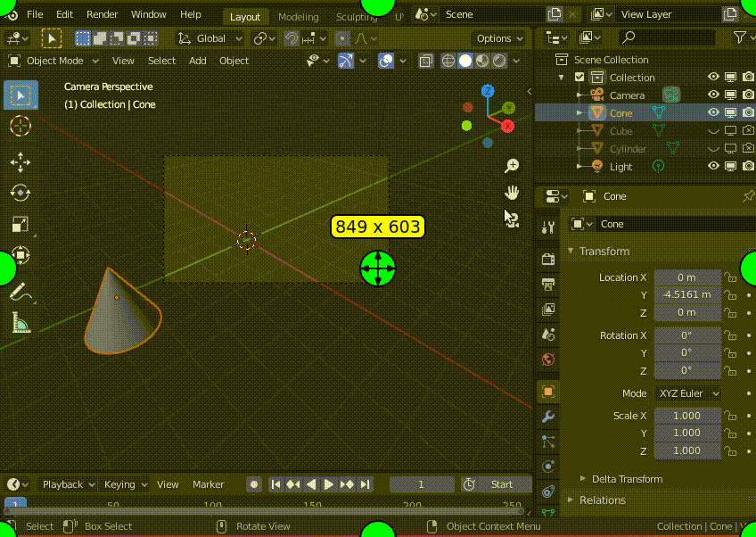756x537 pixels.
Task: Open the Transform Orientation dropdown showing Global
Action: [x=210, y=38]
